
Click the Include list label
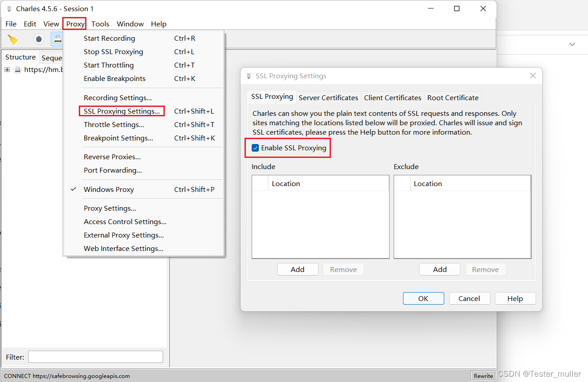pyautogui.click(x=263, y=167)
